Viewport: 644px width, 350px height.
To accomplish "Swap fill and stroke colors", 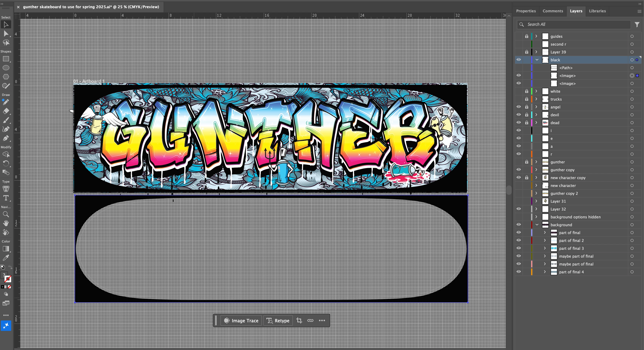I will coord(10,267).
